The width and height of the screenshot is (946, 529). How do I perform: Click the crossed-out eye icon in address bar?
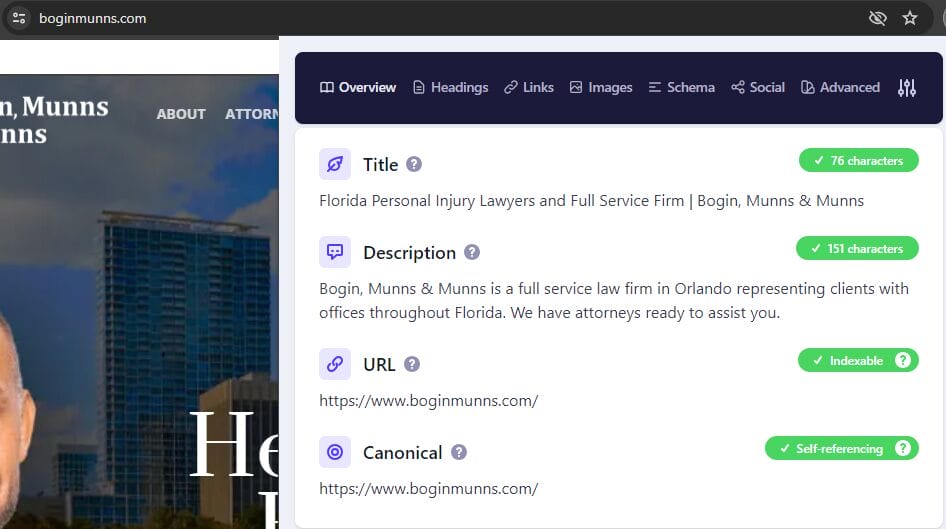click(x=877, y=18)
